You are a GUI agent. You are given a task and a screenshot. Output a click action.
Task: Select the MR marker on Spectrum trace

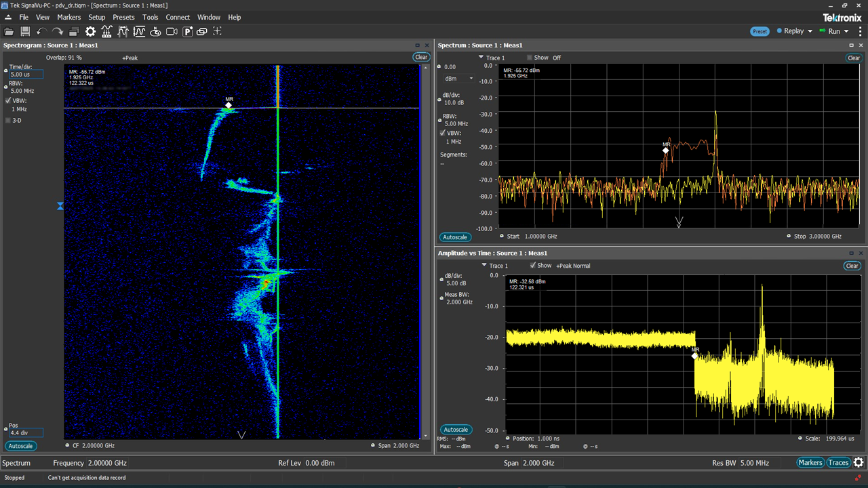pos(666,150)
